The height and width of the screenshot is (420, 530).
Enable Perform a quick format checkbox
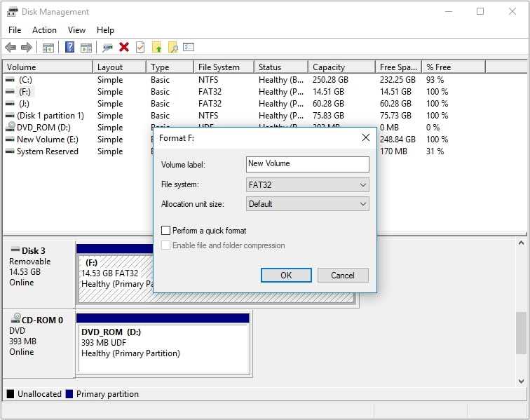click(165, 231)
